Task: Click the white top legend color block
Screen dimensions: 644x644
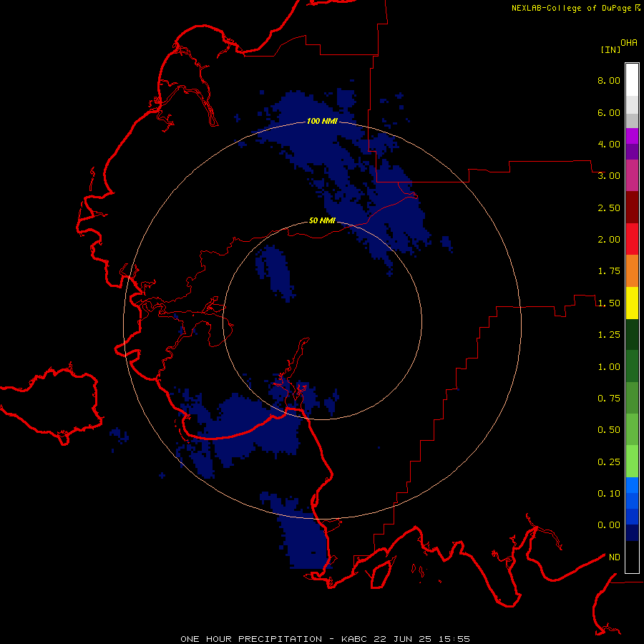Action: (x=632, y=80)
